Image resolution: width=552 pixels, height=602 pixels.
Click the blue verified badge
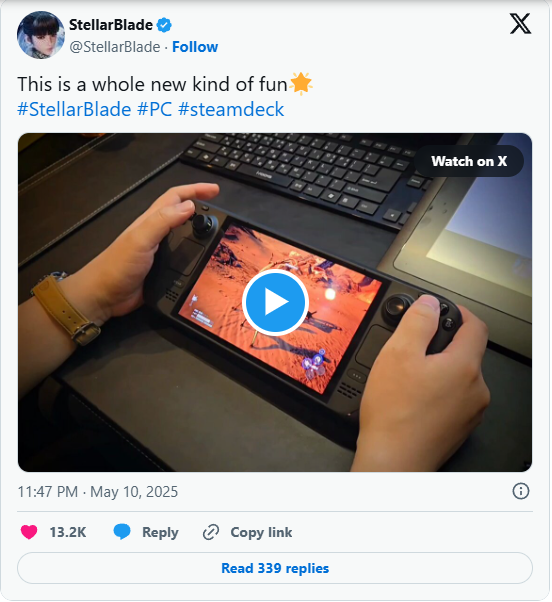pos(164,25)
